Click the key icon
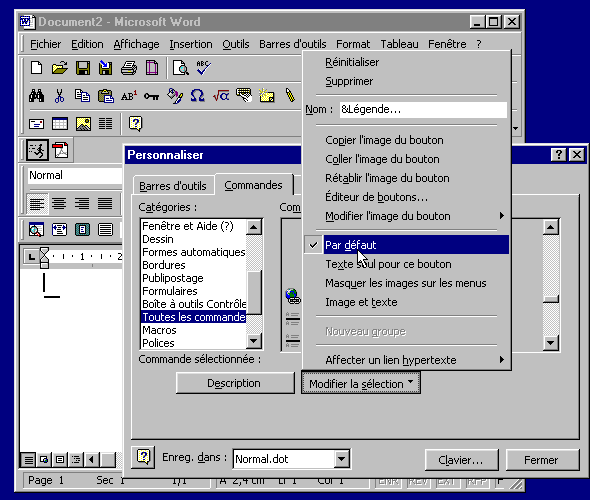 [151, 97]
